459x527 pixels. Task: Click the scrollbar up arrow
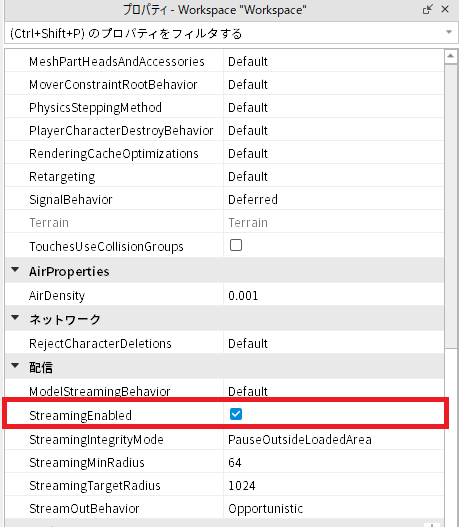(451, 56)
